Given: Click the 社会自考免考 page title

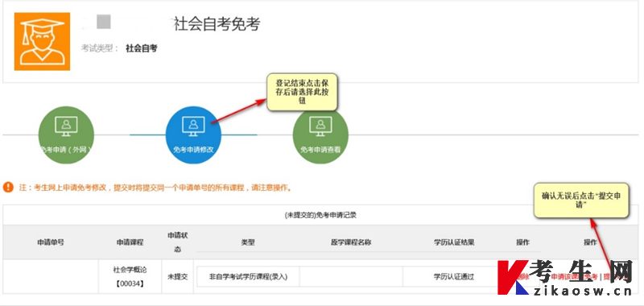Looking at the screenshot, I should click(x=217, y=24).
